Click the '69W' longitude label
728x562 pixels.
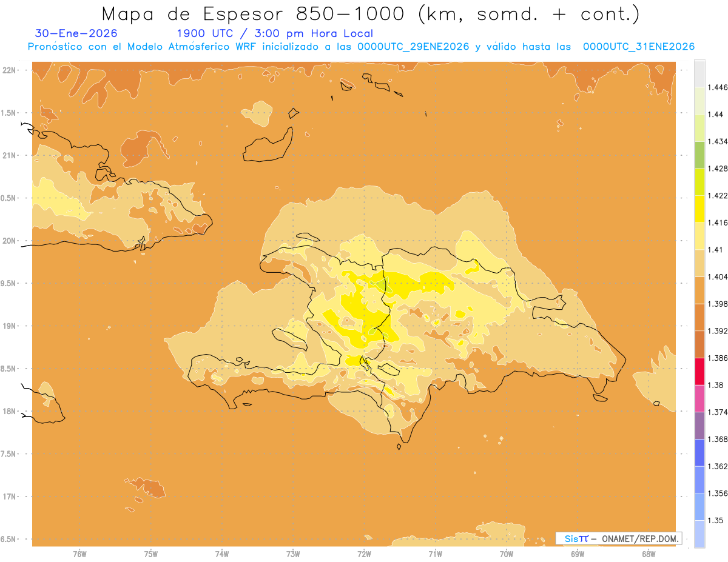[x=578, y=554]
